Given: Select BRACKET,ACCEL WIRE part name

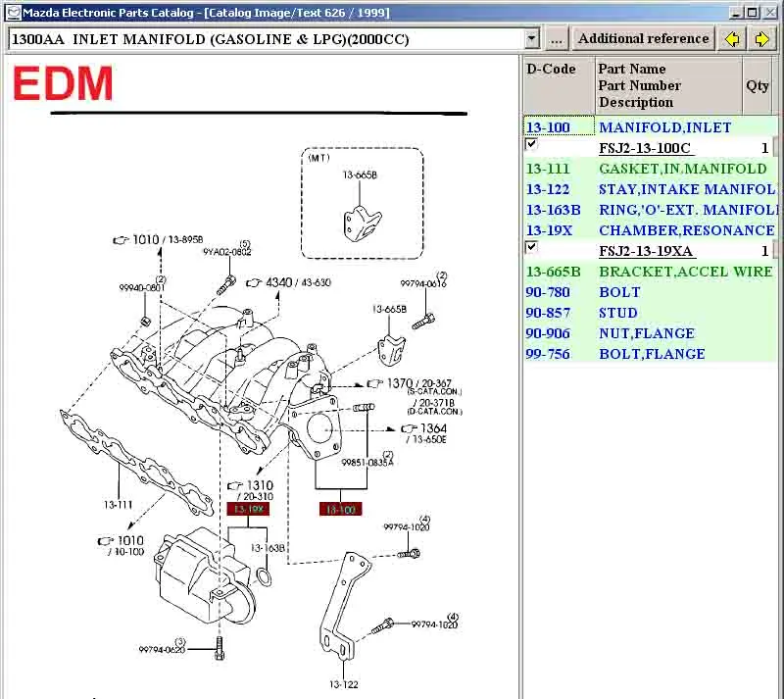Looking at the screenshot, I should pos(686,272).
